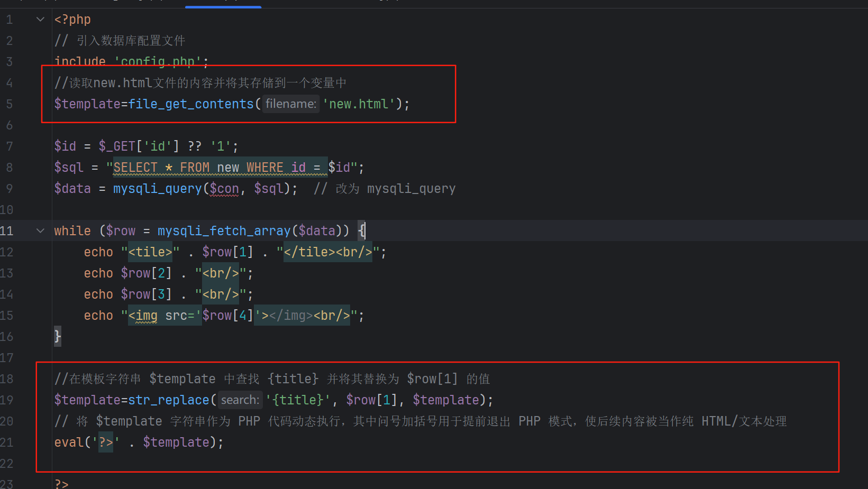Viewport: 868px width, 489px height.
Task: Click the 'filename:' parameter hint
Action: tap(291, 104)
